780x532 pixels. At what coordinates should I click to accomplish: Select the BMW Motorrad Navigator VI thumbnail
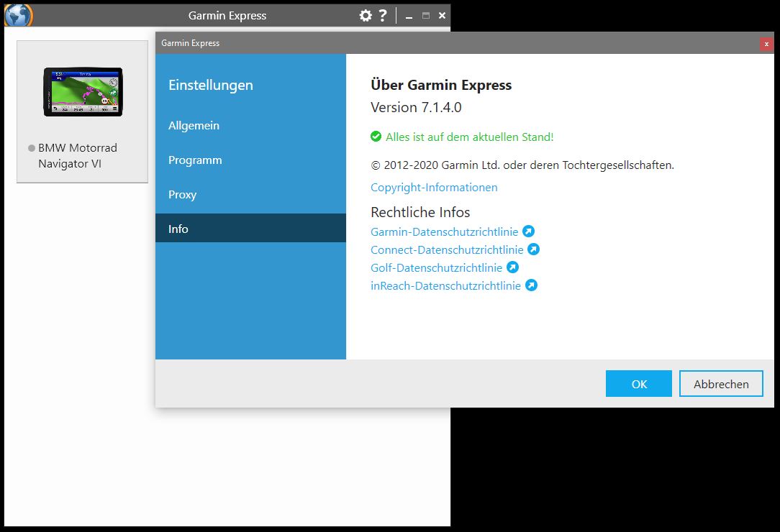coord(83,92)
